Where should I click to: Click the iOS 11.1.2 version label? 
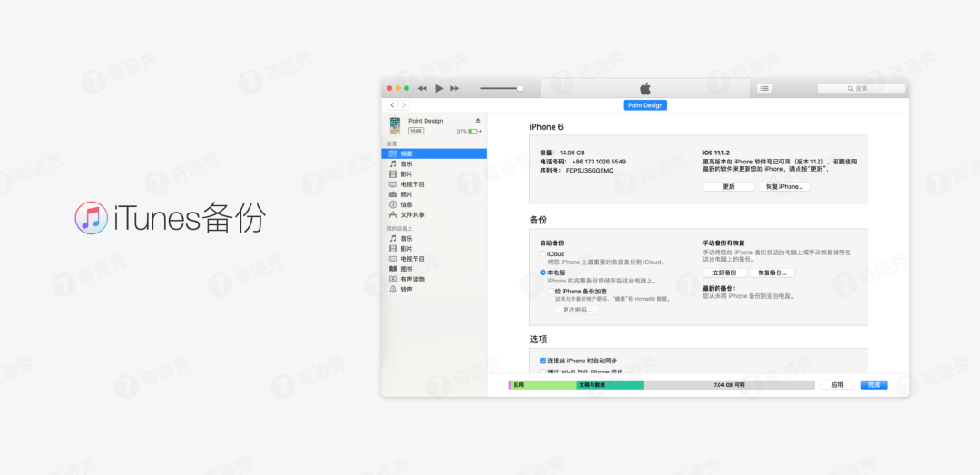716,153
